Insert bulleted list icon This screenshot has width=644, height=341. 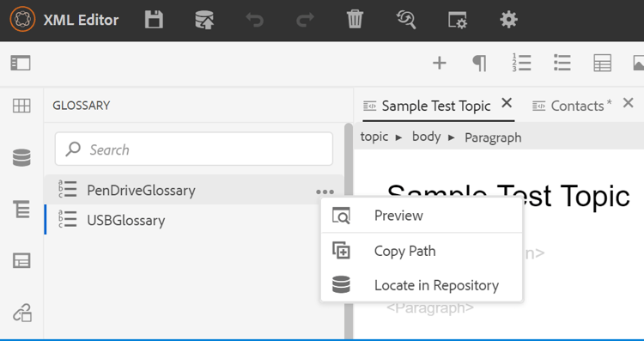pos(562,63)
